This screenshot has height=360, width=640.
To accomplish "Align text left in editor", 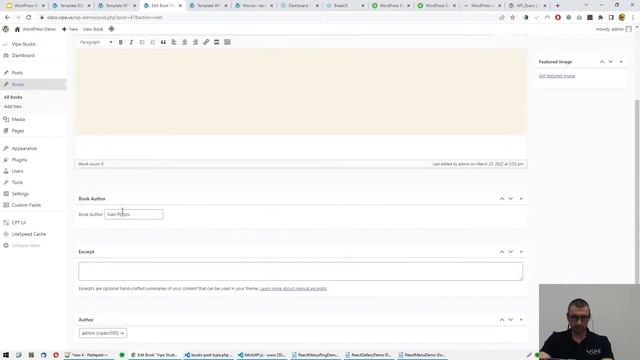I will point(174,42).
